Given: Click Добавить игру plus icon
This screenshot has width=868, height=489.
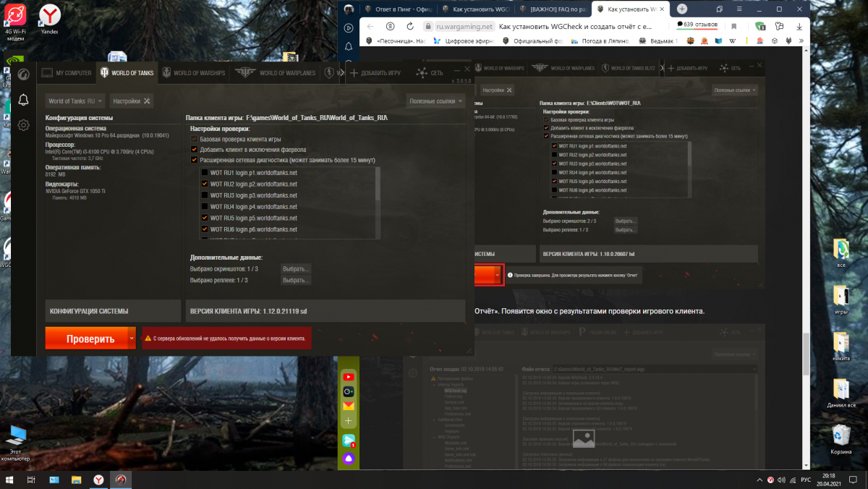Looking at the screenshot, I should coord(354,73).
